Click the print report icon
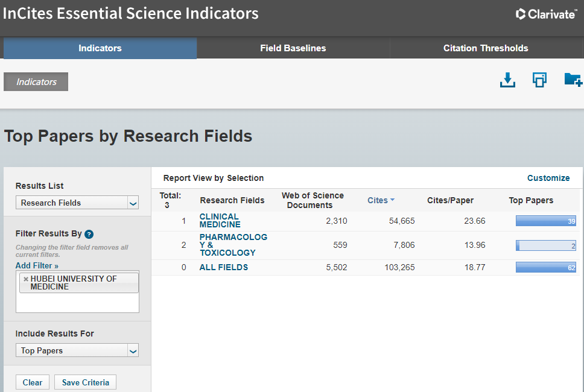The height and width of the screenshot is (392, 584). click(539, 80)
